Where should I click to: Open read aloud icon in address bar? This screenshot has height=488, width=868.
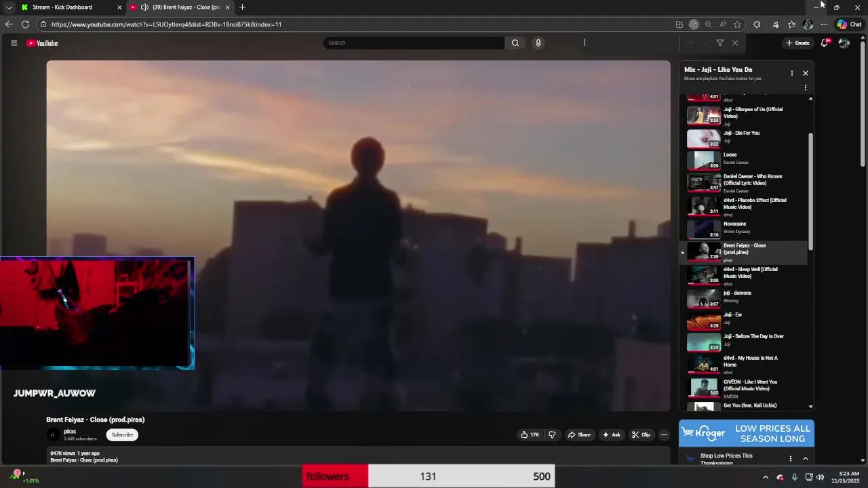tap(723, 24)
